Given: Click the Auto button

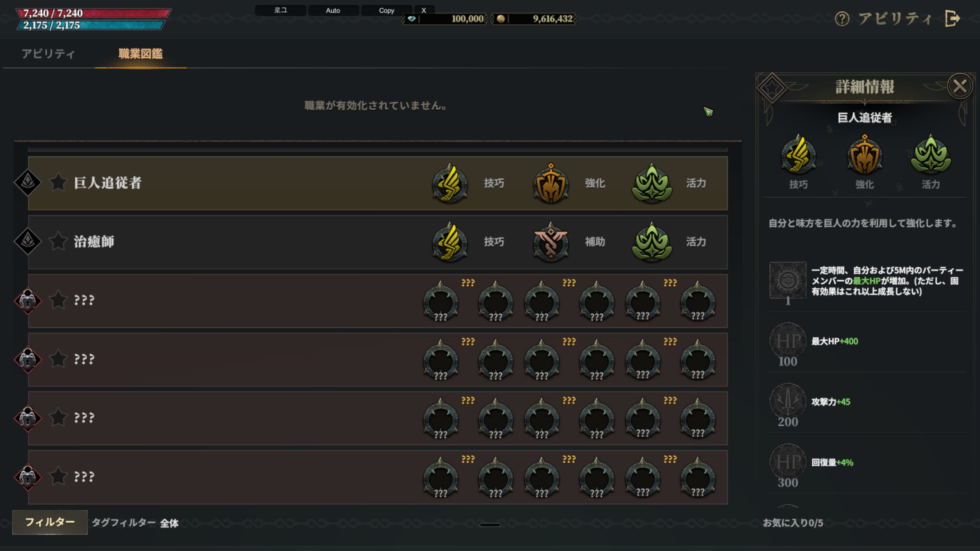Looking at the screenshot, I should [x=333, y=10].
